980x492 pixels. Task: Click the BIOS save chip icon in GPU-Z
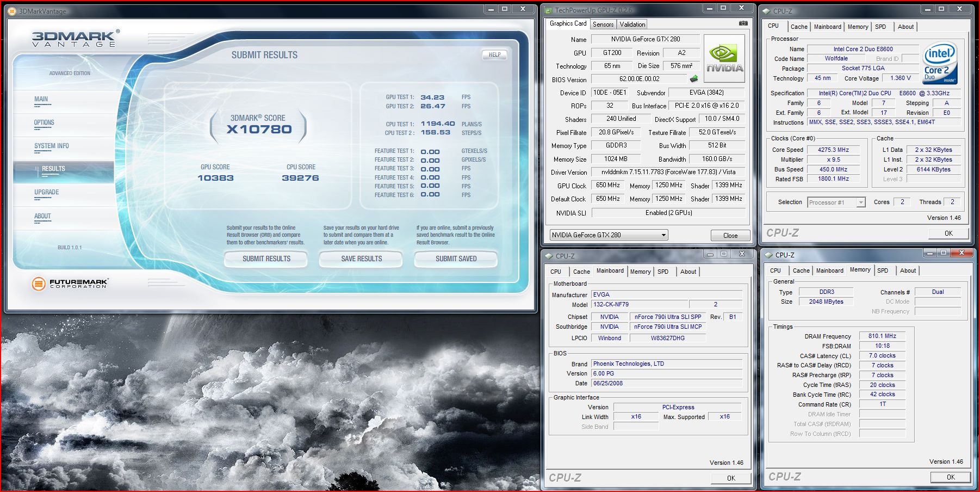(694, 79)
